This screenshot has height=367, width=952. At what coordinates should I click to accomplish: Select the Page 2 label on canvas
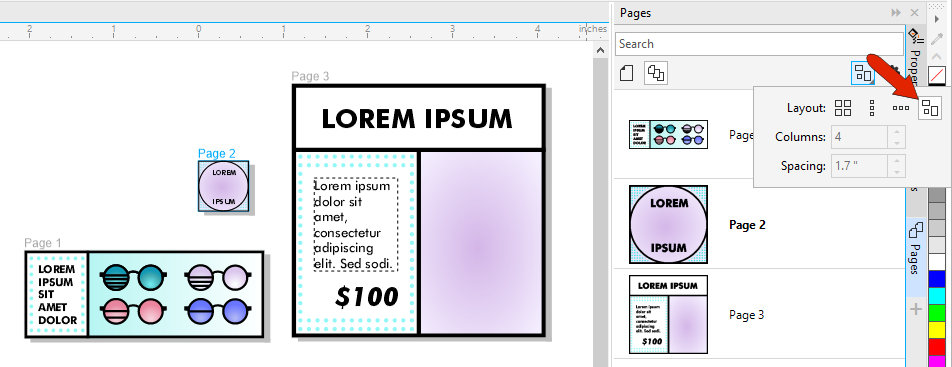pos(217,154)
